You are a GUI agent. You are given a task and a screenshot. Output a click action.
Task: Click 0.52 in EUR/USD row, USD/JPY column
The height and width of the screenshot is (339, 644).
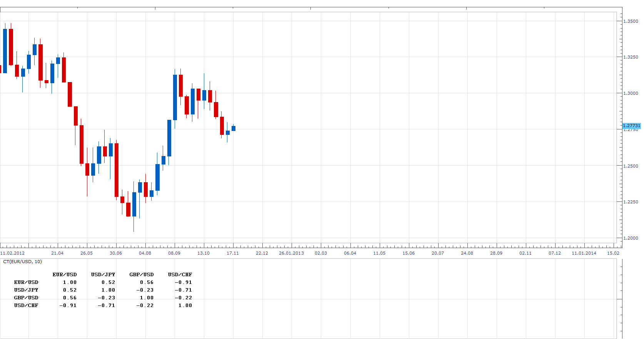[108, 282]
